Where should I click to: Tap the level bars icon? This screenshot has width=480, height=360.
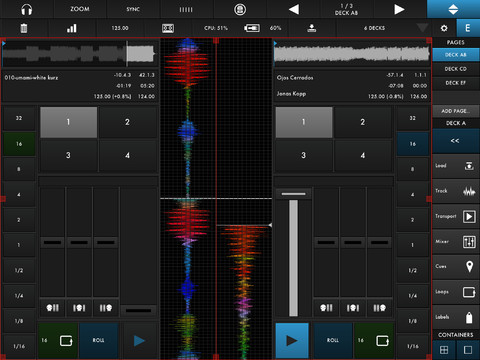tap(72, 28)
